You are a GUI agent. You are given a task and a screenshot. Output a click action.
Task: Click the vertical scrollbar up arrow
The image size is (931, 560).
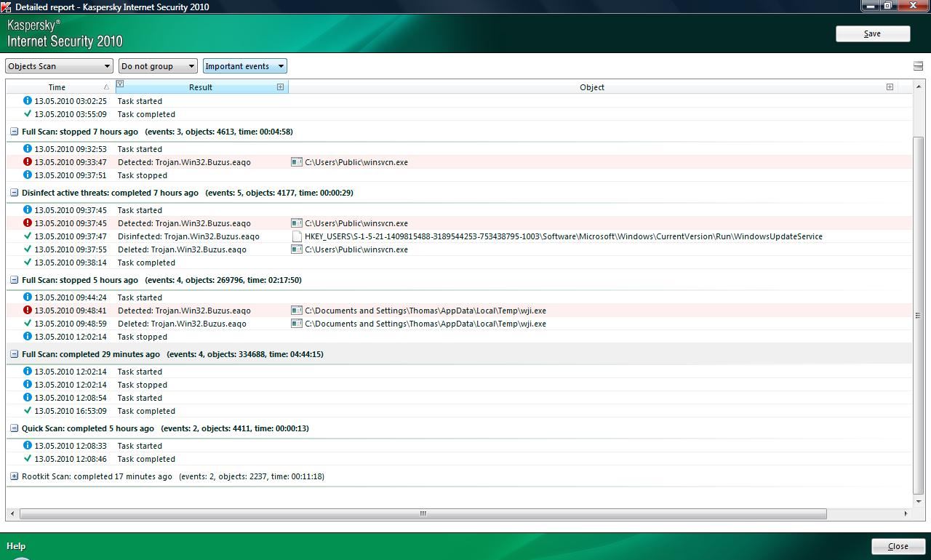pyautogui.click(x=918, y=86)
